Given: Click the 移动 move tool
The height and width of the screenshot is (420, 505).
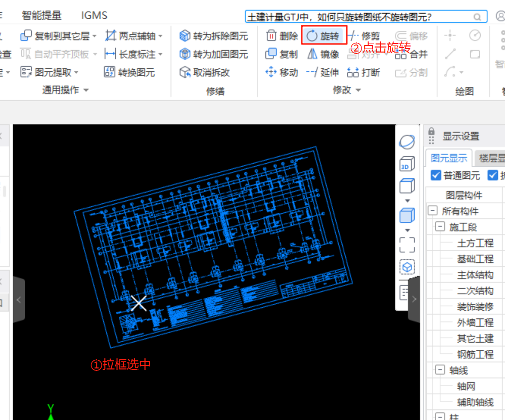Looking at the screenshot, I should (x=282, y=72).
